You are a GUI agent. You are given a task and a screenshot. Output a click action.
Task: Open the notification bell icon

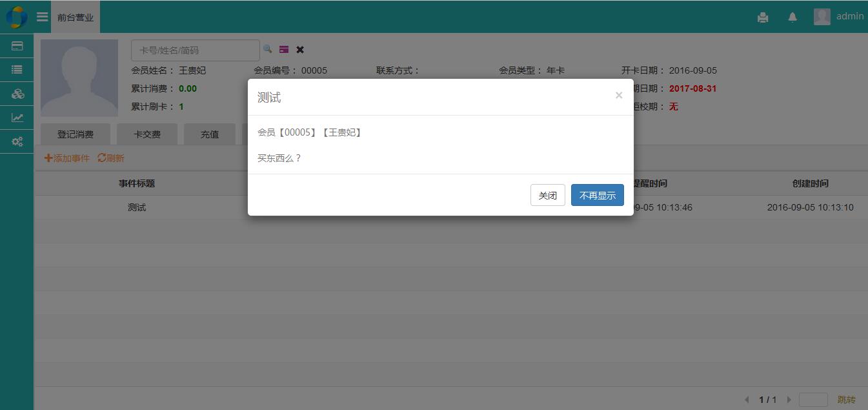792,17
